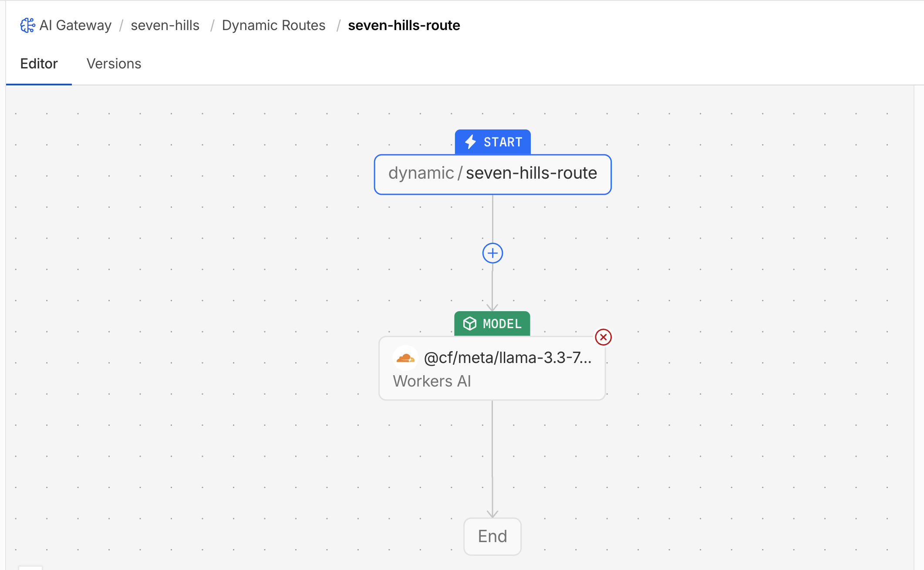This screenshot has height=570, width=924.
Task: Open Dynamic Routes breadcrumb
Action: 273,25
